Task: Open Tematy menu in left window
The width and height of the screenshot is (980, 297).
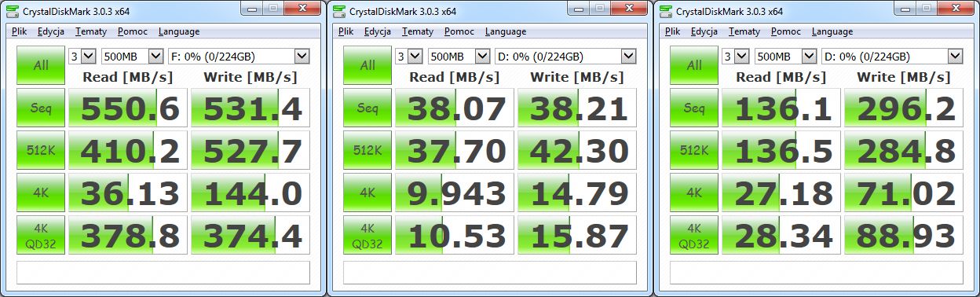Action: point(90,31)
